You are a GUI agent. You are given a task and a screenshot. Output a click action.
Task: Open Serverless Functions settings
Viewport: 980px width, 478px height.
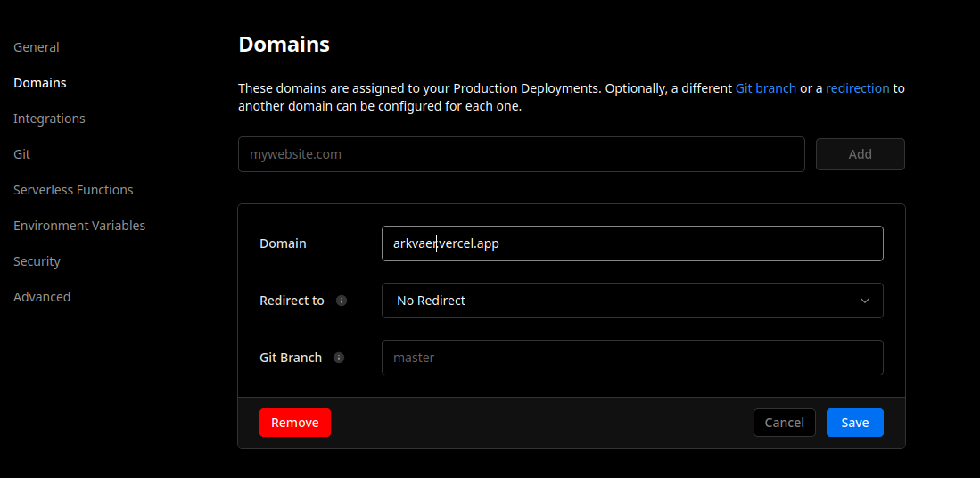tap(73, 189)
